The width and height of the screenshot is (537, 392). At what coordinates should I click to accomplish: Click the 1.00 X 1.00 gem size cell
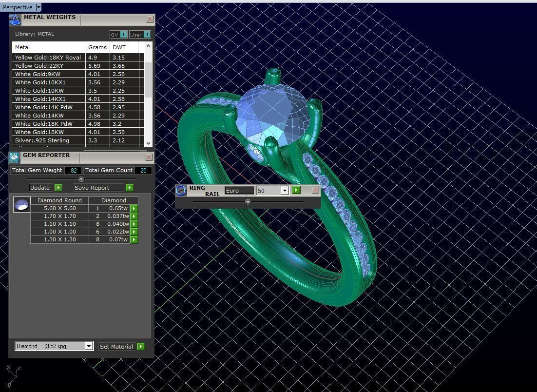click(x=59, y=232)
